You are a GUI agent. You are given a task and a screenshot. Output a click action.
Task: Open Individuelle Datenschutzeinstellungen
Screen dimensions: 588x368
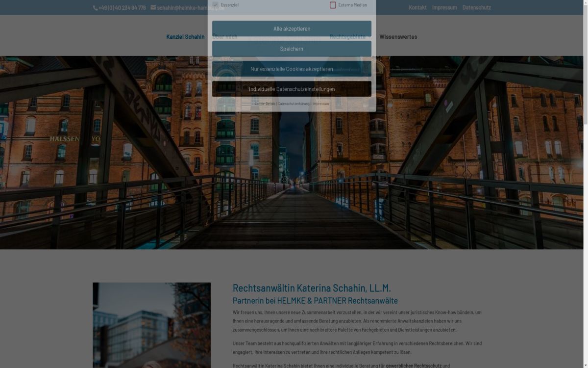click(x=292, y=89)
